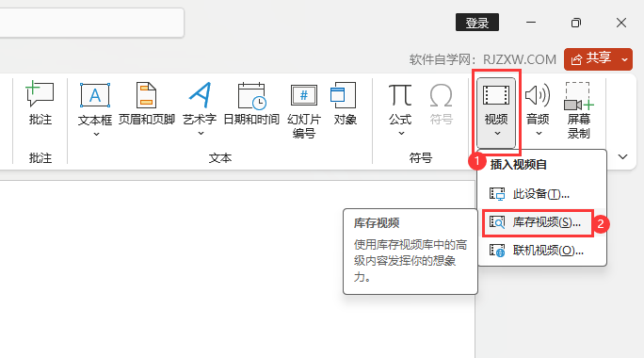644x358 pixels.
Task: Select the 艺术字 WordArt icon
Action: click(x=200, y=95)
